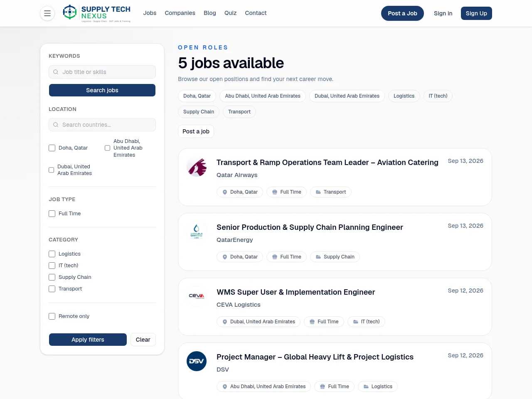The image size is (532, 399).
Task: Open Transport & Ramp Operations Team Leader job
Action: point(328,163)
